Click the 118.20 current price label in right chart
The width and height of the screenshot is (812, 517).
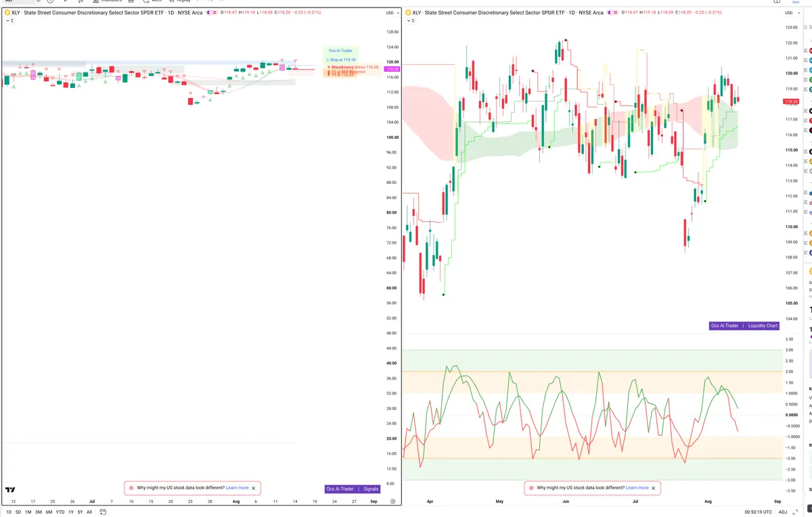791,102
